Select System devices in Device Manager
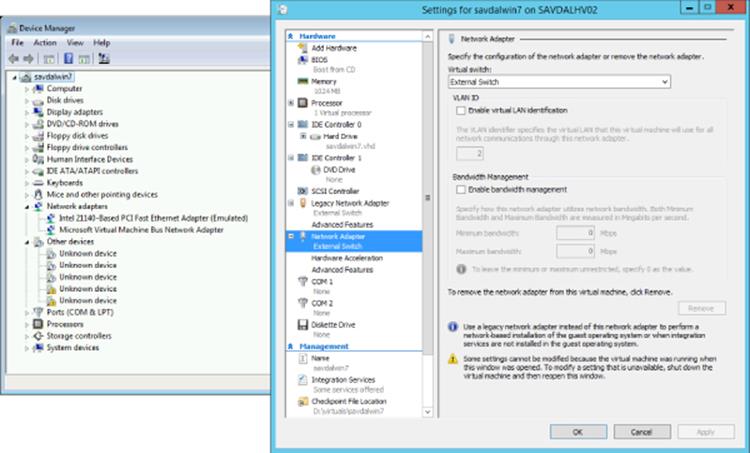 click(x=73, y=348)
